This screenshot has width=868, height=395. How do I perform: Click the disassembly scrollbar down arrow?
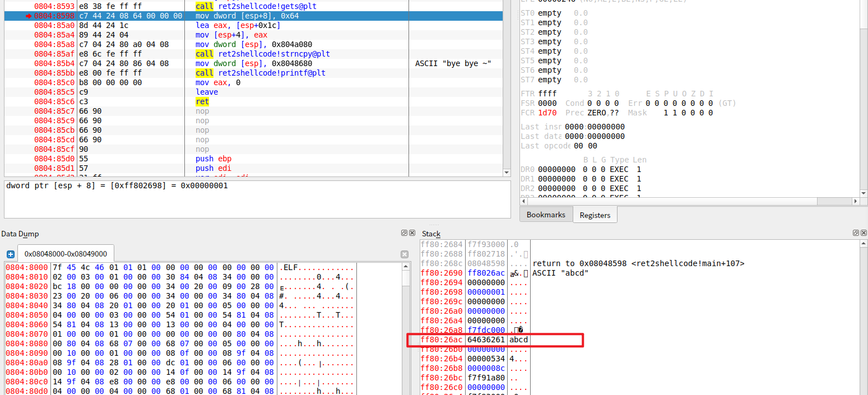pos(507,173)
